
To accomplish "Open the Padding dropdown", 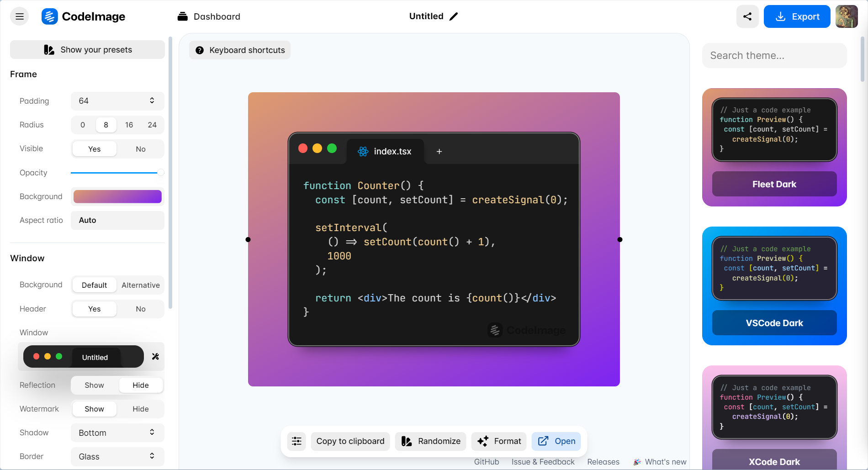I will pyautogui.click(x=117, y=101).
